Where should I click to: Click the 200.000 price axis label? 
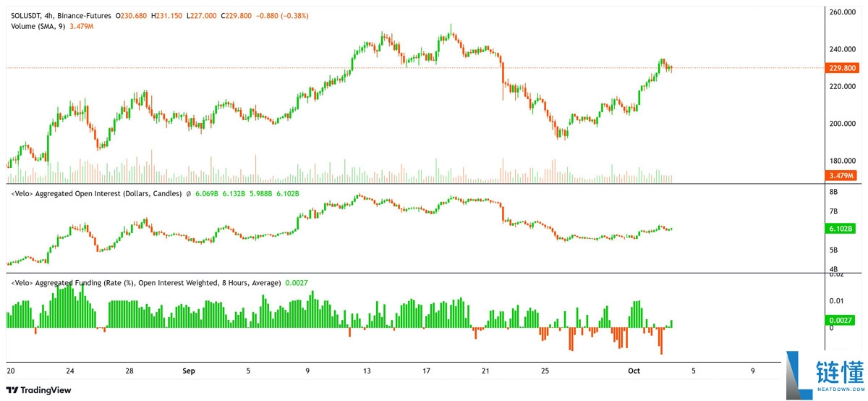click(x=842, y=124)
